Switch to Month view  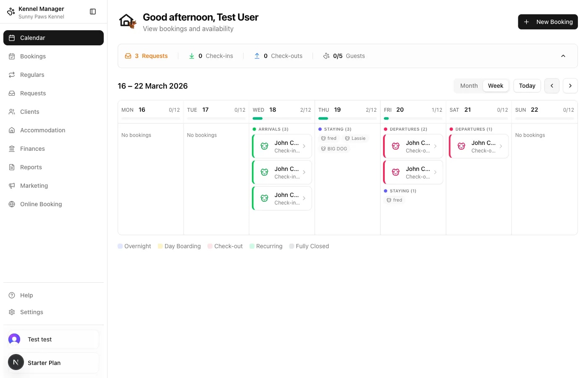pyautogui.click(x=469, y=86)
